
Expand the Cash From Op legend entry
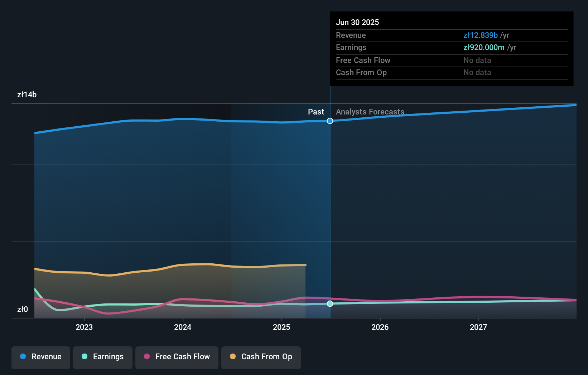coord(261,357)
